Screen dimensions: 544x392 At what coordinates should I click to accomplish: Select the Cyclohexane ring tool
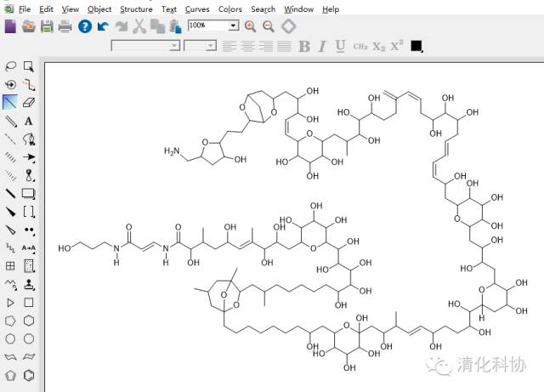[29, 321]
